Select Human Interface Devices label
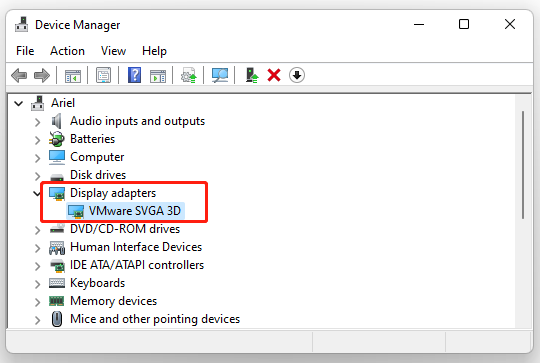 136,247
